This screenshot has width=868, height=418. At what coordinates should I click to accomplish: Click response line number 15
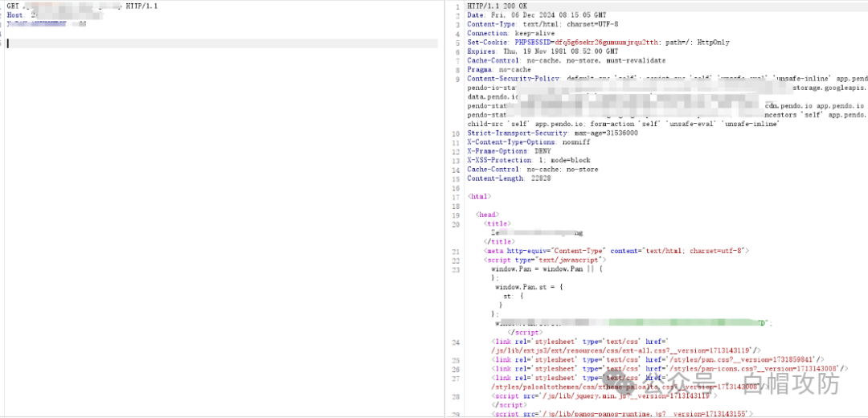(457, 178)
